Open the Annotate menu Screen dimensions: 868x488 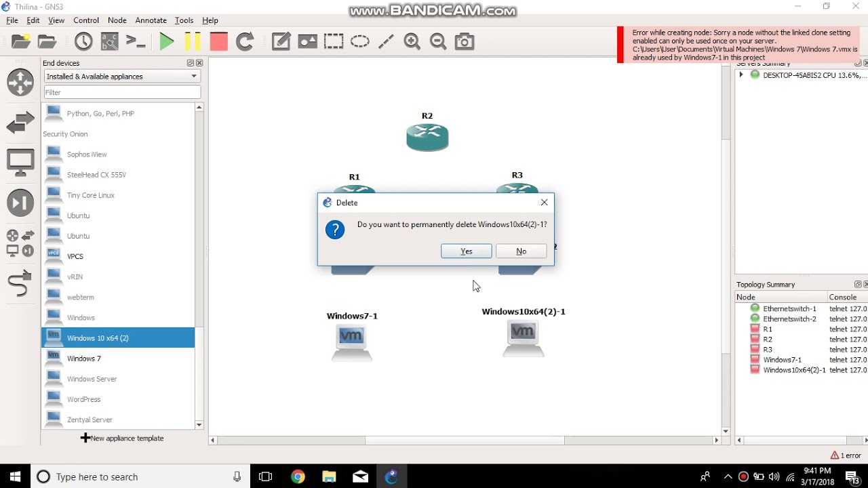[151, 20]
